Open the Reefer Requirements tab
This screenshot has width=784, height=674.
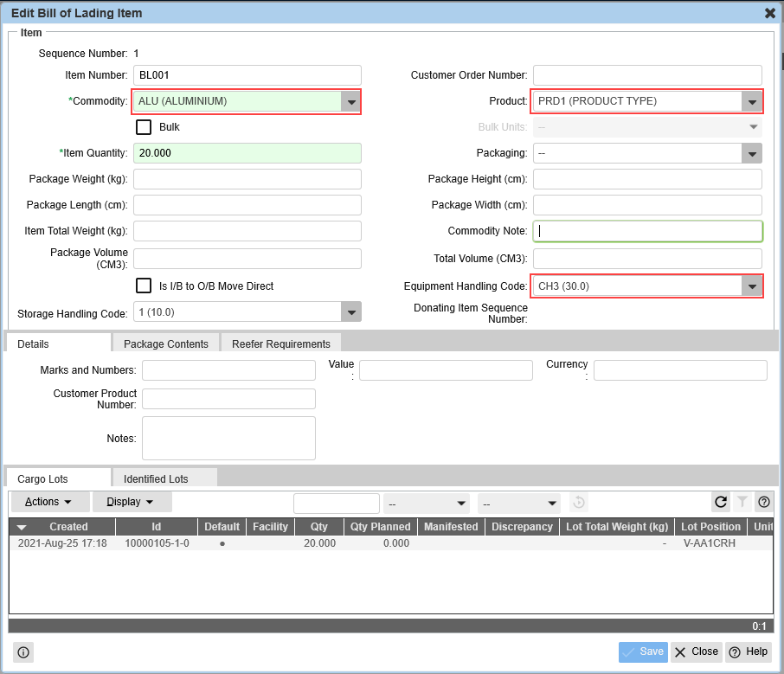pos(281,344)
